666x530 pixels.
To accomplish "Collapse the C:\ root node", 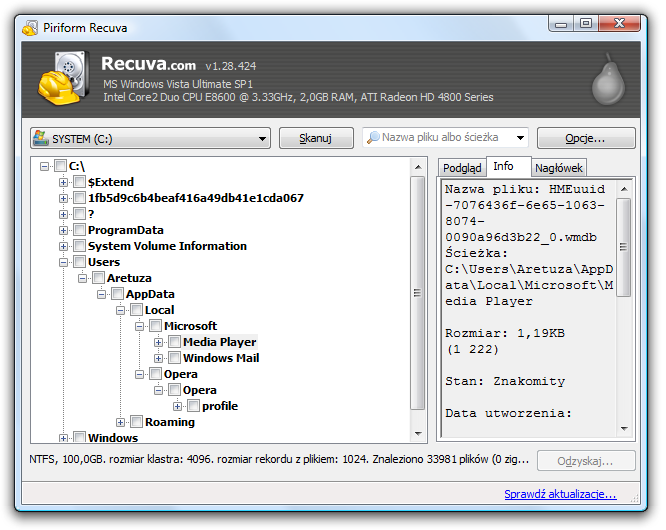I will 44,166.
